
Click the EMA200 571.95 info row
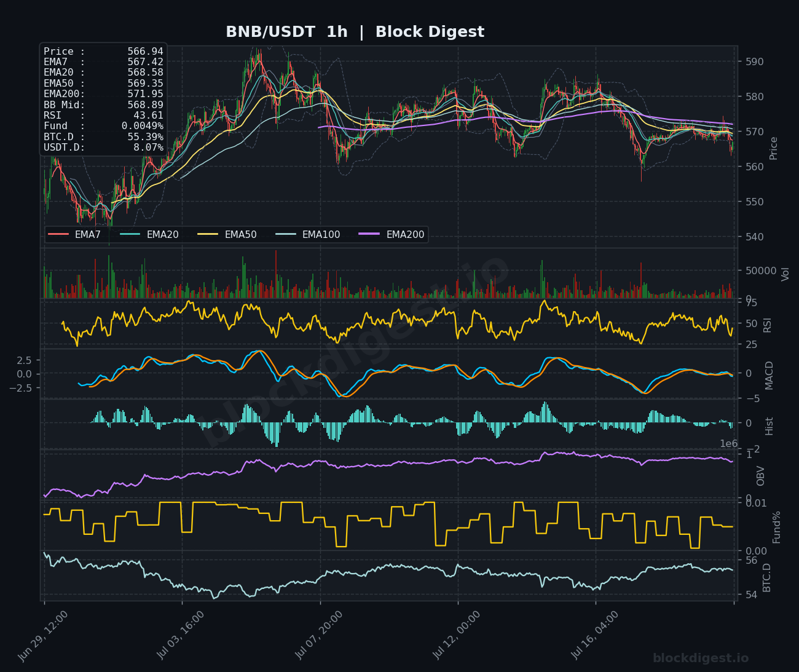[x=103, y=94]
